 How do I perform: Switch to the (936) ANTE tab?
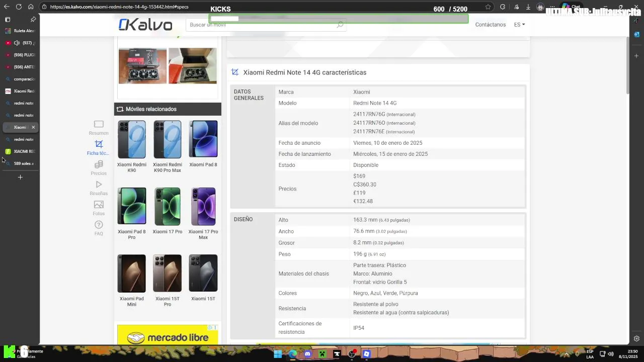click(20, 67)
